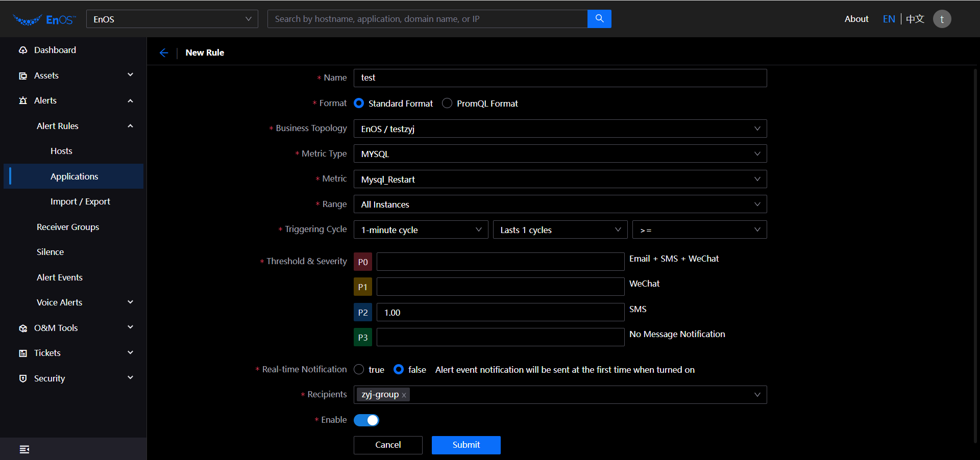Click the P3 threshold input
This screenshot has width=980, height=460.
(x=500, y=337)
